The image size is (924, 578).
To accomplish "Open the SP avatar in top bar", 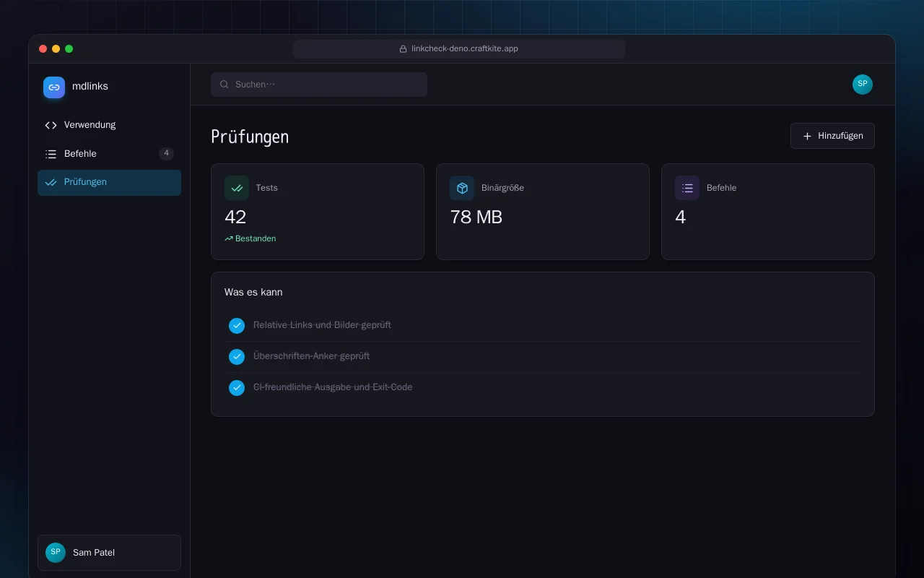I will [863, 85].
